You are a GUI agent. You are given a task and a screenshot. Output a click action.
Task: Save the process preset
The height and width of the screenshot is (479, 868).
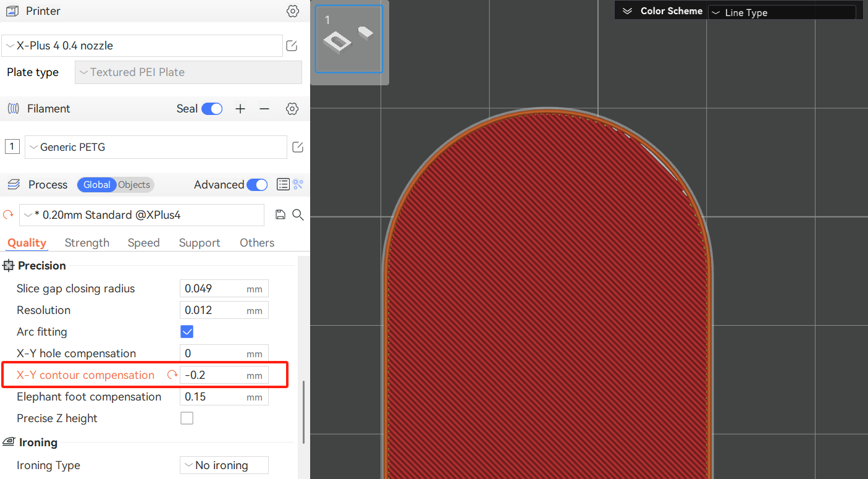(x=280, y=215)
